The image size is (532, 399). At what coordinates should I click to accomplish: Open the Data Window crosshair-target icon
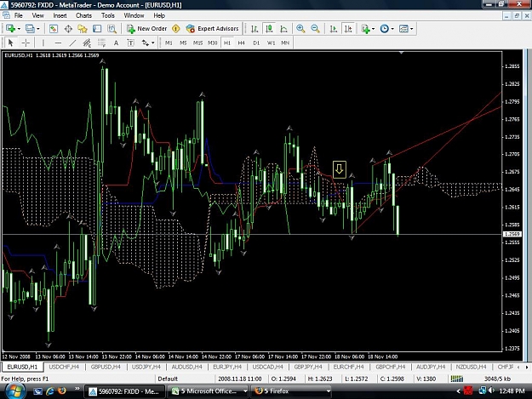(68, 29)
